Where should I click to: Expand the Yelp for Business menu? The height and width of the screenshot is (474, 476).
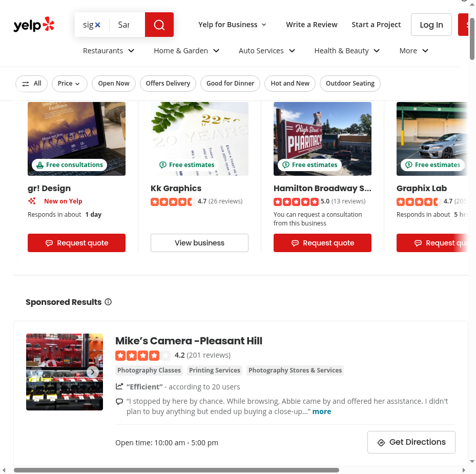coord(232,25)
